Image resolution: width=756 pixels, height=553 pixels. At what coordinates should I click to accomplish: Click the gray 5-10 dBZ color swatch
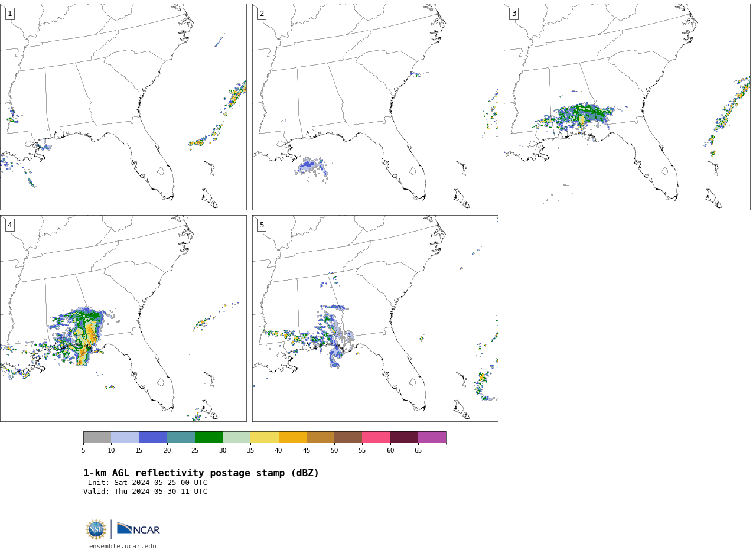[x=97, y=437]
